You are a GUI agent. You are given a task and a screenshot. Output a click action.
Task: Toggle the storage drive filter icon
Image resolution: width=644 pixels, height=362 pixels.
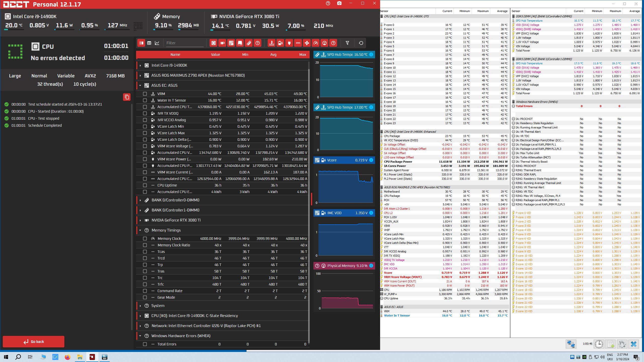240,43
